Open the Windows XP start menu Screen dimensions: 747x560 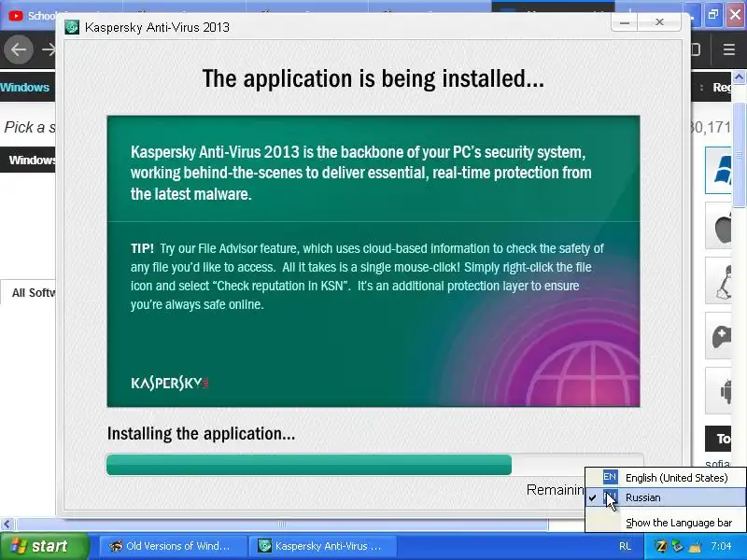44,546
